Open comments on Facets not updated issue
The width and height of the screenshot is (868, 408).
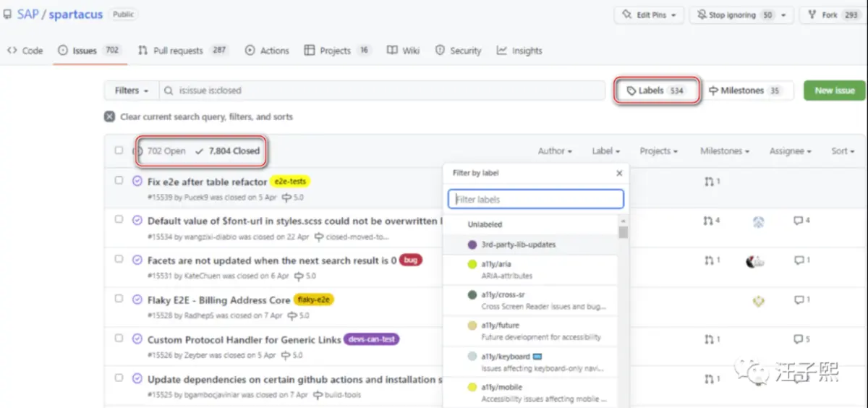click(801, 260)
